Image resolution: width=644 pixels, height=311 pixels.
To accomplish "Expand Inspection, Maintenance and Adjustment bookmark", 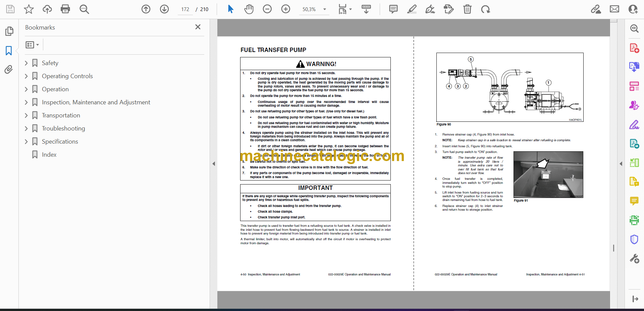I will [26, 102].
